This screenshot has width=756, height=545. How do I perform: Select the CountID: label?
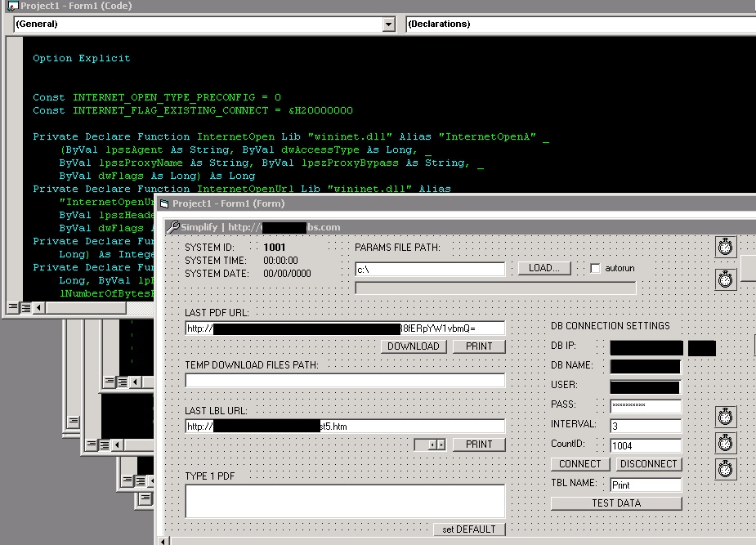coord(568,444)
